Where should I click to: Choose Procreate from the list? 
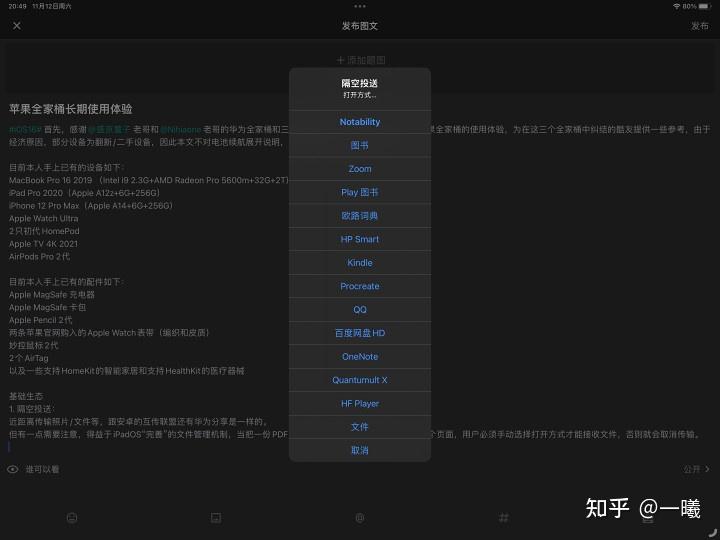(x=360, y=286)
